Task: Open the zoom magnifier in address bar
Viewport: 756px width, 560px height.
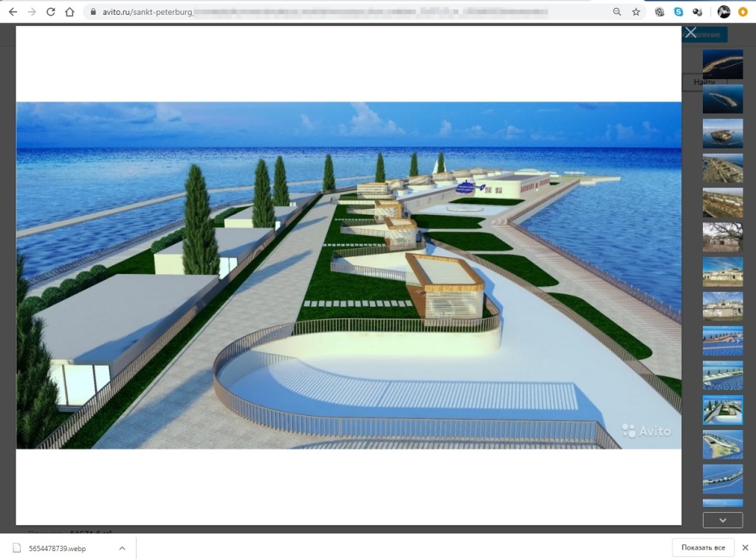Action: tap(617, 12)
